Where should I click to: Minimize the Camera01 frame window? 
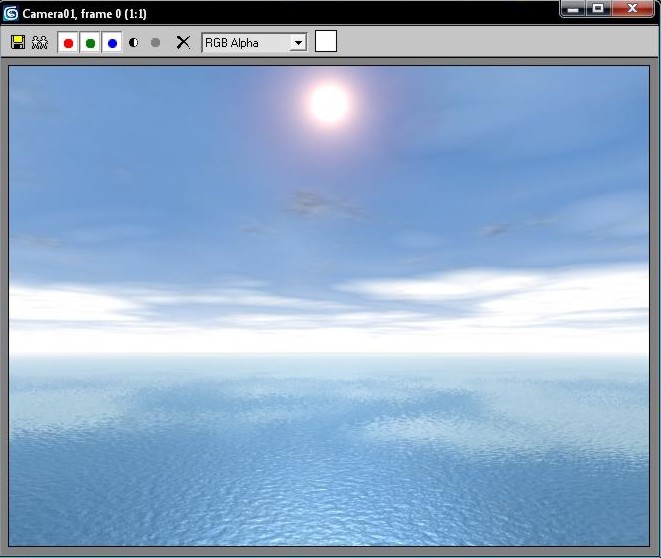pos(573,8)
